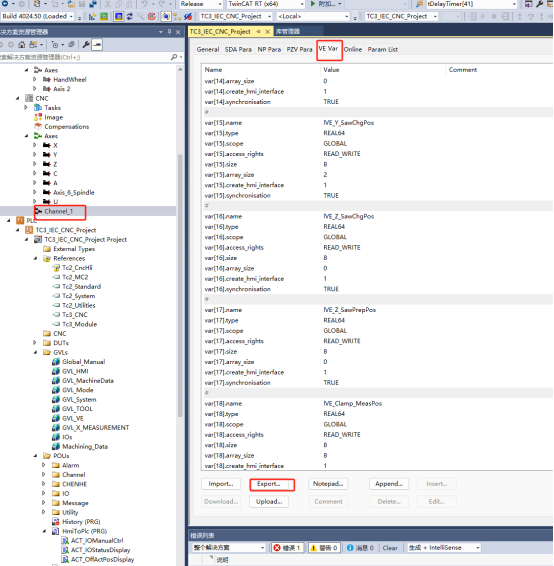The height and width of the screenshot is (566, 554).
Task: Click the Activate Configuration icon
Action: tap(92, 17)
